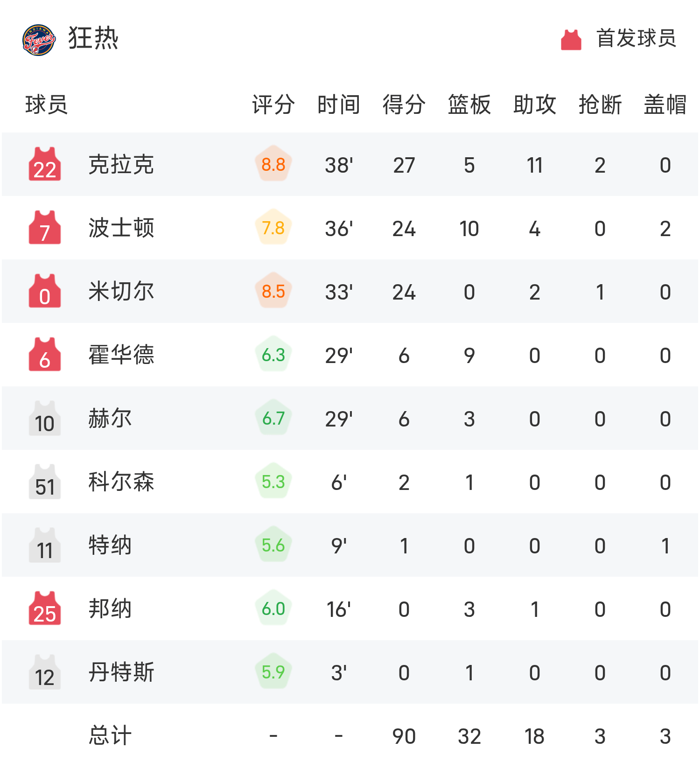The height and width of the screenshot is (769, 700).
Task: Open player 丹特斯's name link
Action: pos(121,672)
